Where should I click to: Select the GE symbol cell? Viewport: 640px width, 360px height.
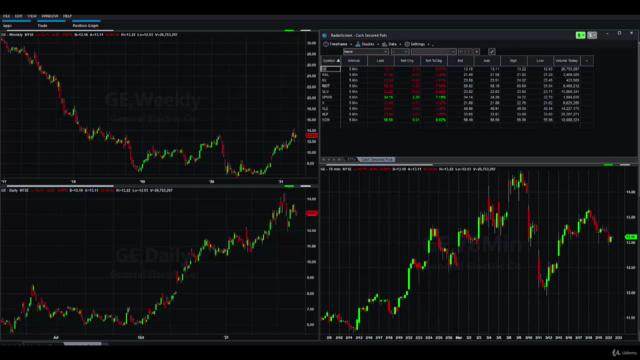(x=331, y=69)
